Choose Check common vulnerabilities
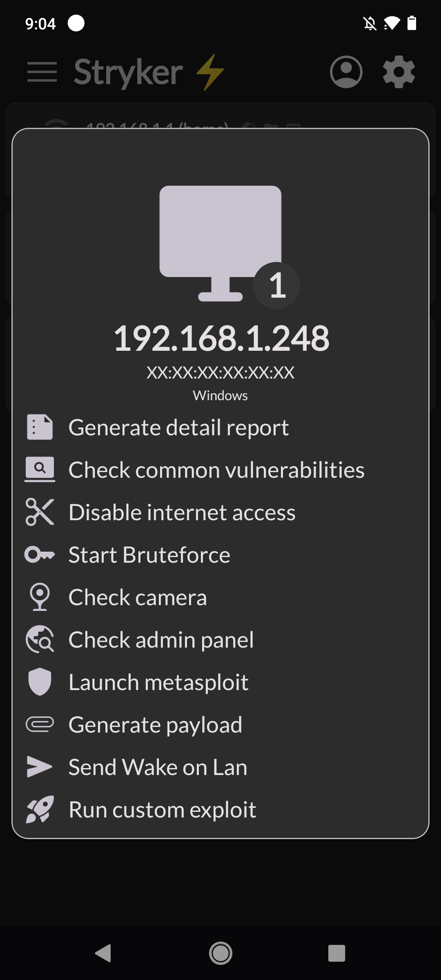Screen dimensions: 441x980 coord(216,470)
